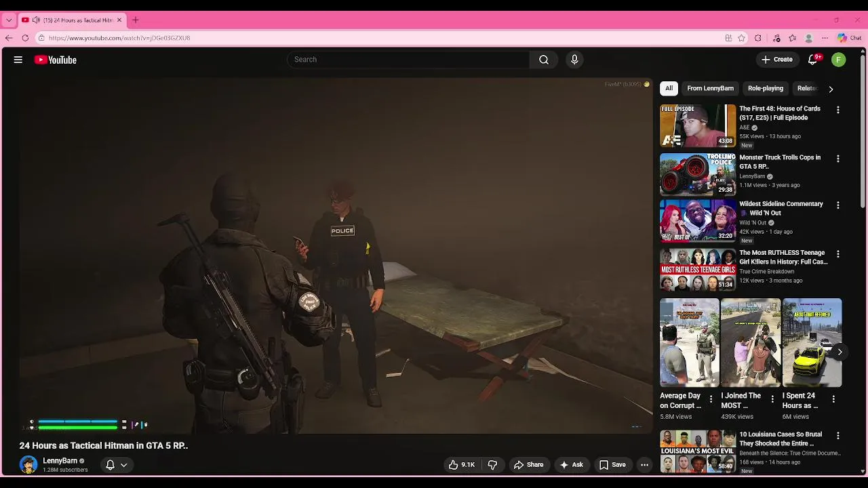The width and height of the screenshot is (868, 488).
Task: Click the Ask button
Action: [x=571, y=465]
